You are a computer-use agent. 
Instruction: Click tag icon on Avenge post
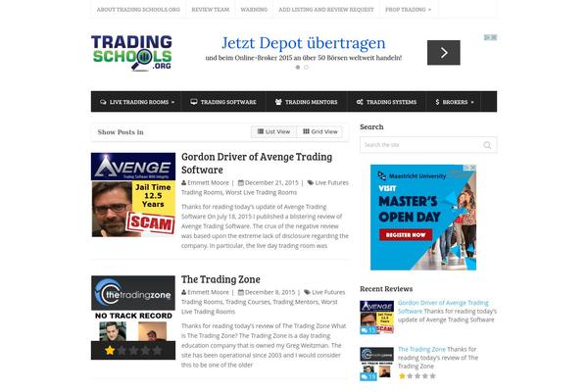311,182
